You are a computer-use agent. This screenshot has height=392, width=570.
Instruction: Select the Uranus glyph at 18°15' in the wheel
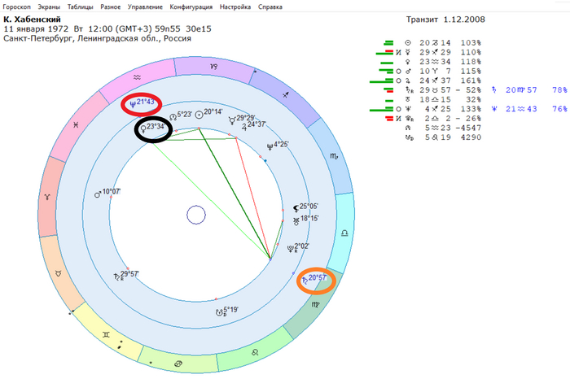pyautogui.click(x=296, y=220)
